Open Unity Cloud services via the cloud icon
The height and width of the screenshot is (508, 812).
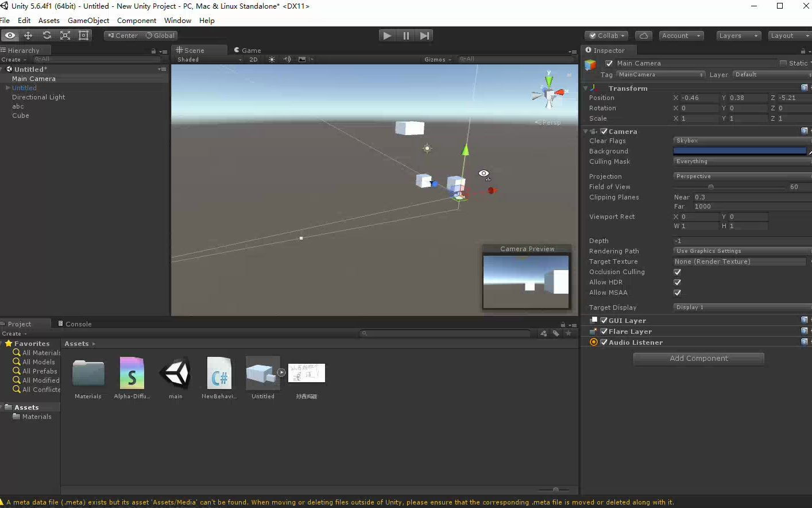point(643,35)
